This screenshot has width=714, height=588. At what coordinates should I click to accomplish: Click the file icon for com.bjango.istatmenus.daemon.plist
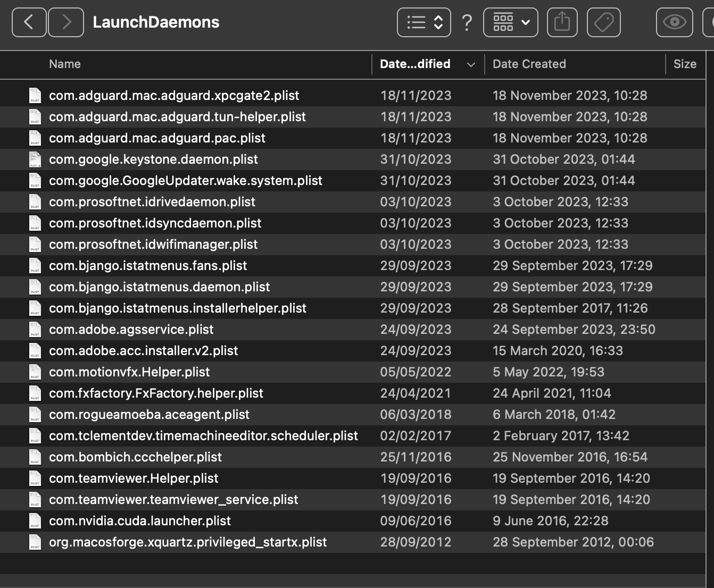pos(35,287)
